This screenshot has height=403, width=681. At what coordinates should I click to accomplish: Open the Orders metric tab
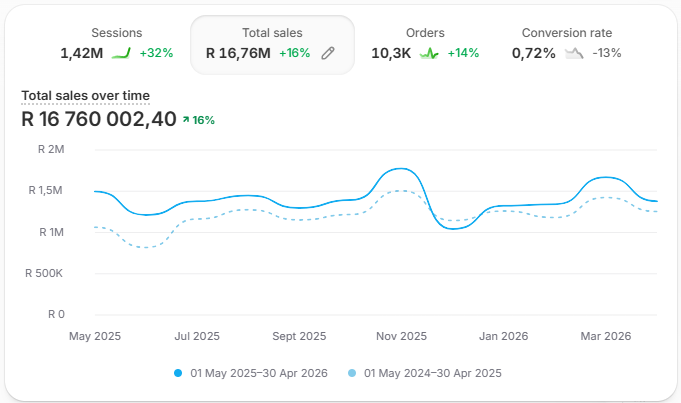425,45
